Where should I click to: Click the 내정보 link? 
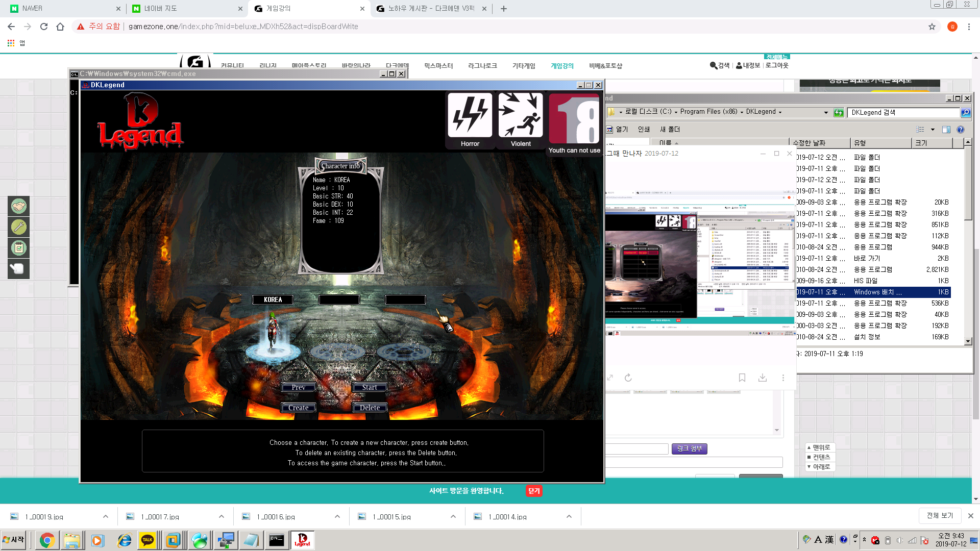point(748,65)
